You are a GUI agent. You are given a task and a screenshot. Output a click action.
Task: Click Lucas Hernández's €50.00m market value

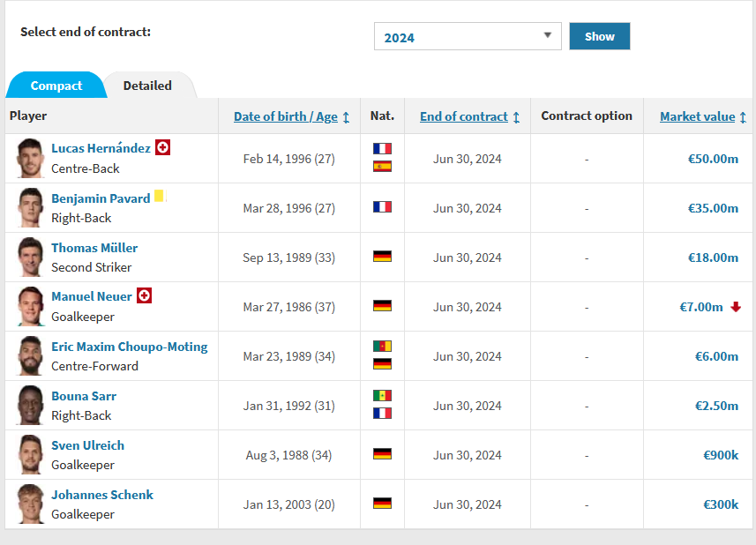pos(713,159)
